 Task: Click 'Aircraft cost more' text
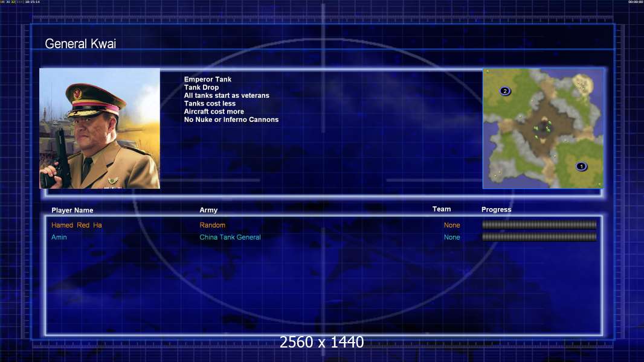coord(214,112)
